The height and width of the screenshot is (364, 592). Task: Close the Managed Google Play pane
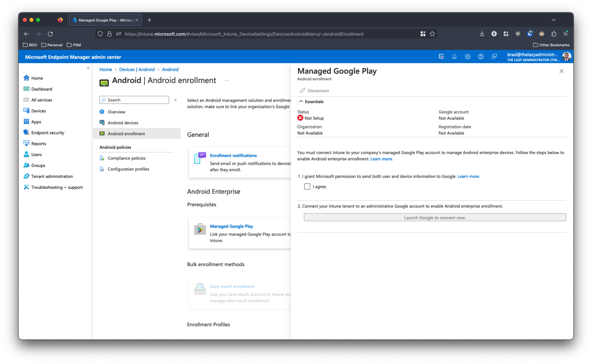click(x=562, y=71)
